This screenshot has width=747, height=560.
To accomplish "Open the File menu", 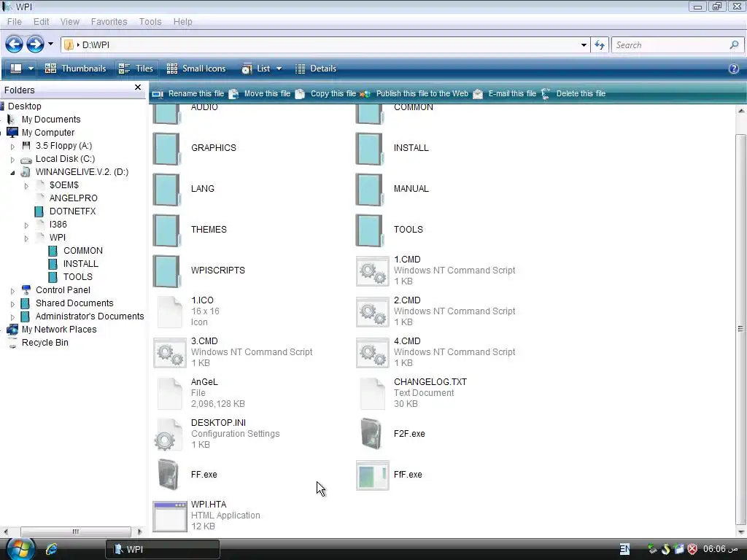I will (15, 21).
